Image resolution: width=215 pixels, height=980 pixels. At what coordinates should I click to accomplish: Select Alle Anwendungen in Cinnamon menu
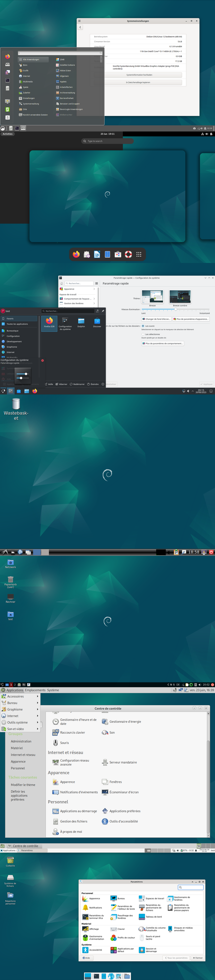(x=33, y=59)
